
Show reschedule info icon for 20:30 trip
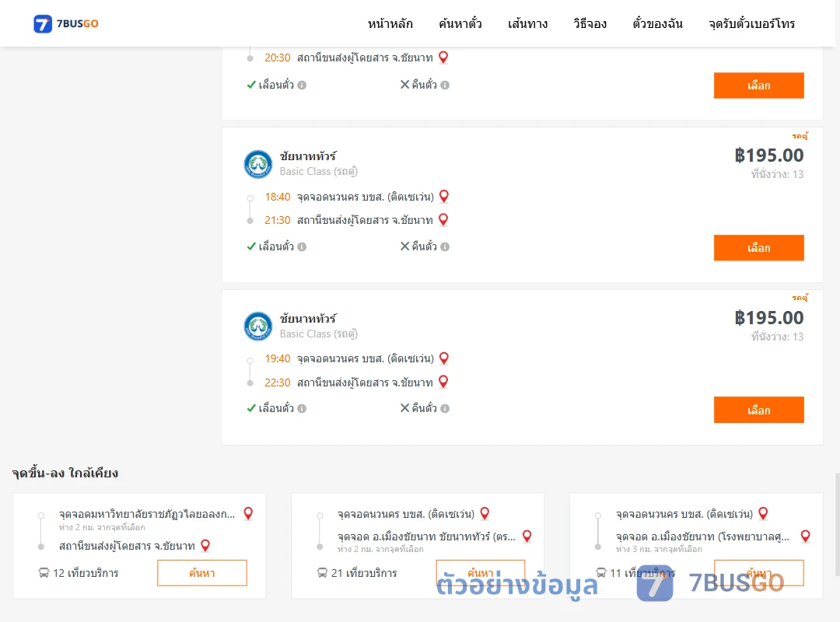(302, 86)
